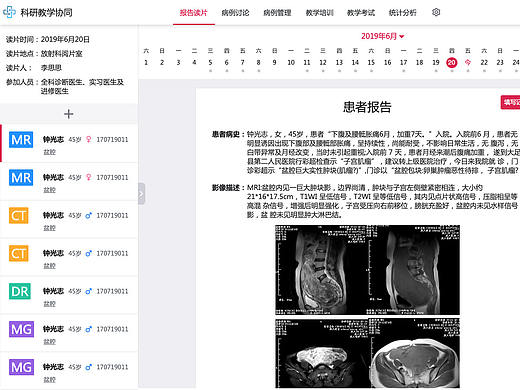The width and height of the screenshot is (520, 390).
Task: Select first orange CT case icon
Action: 19,216
